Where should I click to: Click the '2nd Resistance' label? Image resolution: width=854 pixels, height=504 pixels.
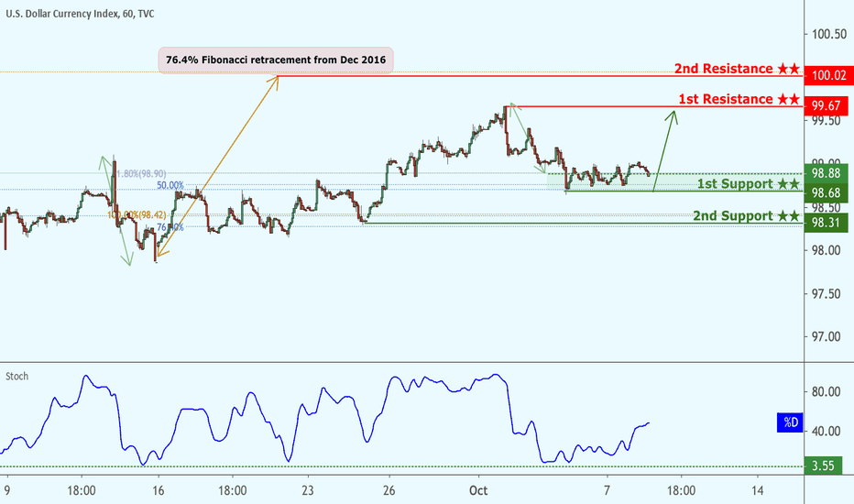pos(737,69)
